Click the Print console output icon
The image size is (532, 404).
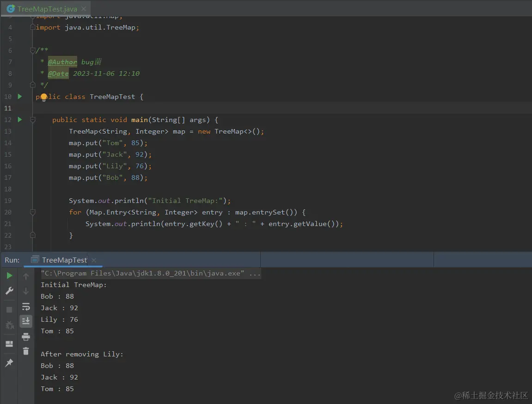(x=26, y=337)
